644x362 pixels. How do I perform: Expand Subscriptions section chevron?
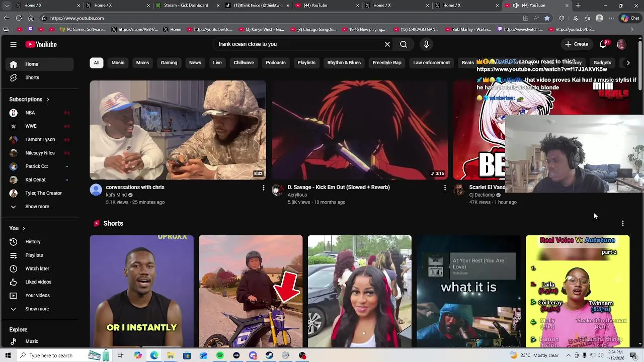[x=48, y=100]
